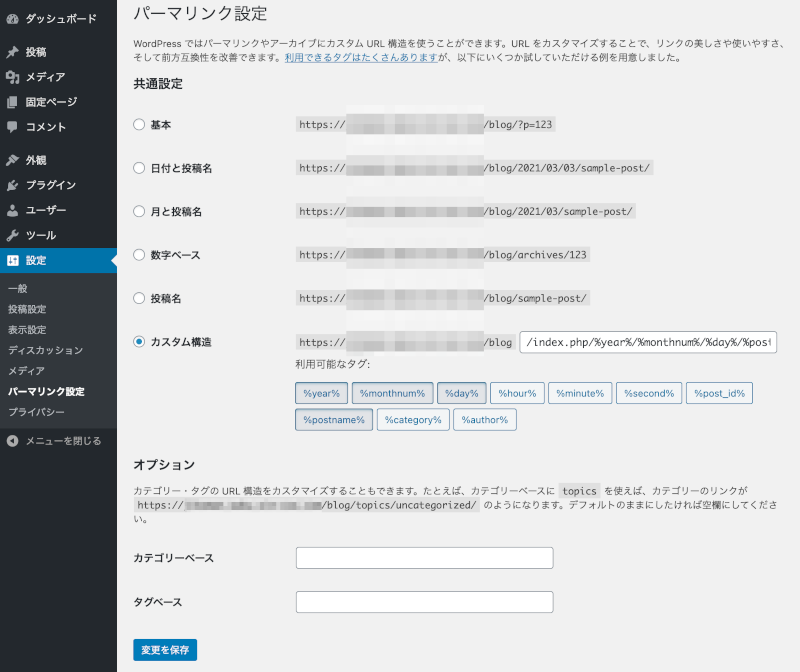
Task: Click the コメント speech bubble icon
Action: point(12,127)
